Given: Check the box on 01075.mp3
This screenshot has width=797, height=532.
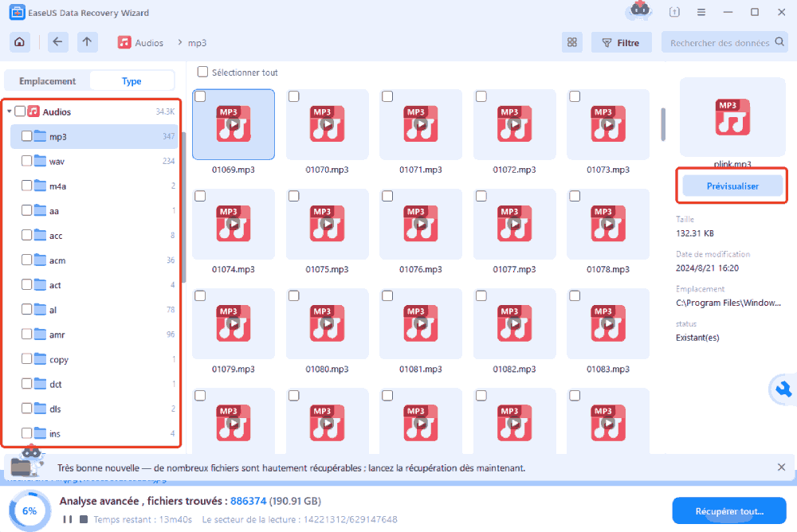Looking at the screenshot, I should 294,196.
